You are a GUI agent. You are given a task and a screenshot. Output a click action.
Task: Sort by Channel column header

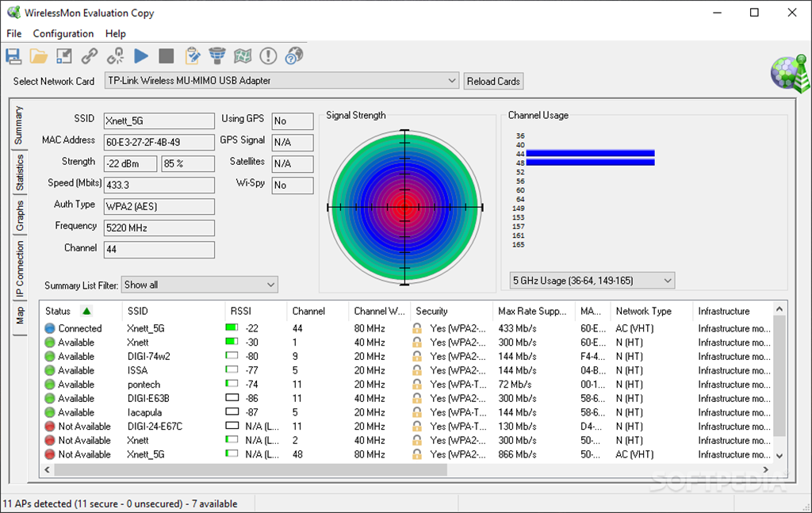[x=308, y=311]
